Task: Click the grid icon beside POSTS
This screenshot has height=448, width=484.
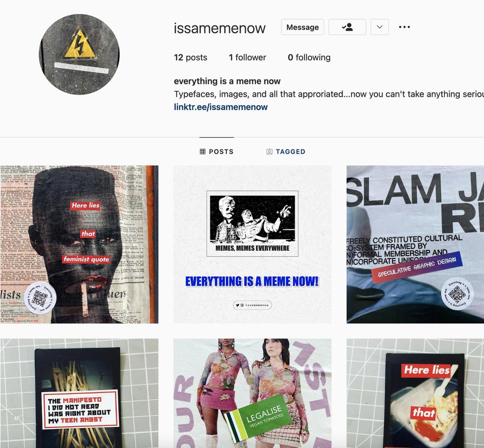Action: click(202, 151)
